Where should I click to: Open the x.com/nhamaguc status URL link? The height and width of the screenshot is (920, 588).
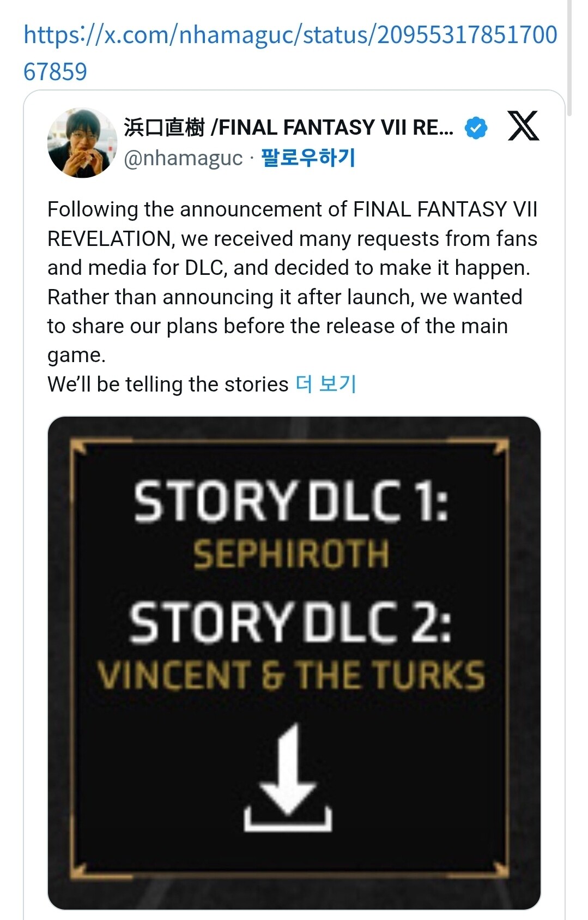tap(290, 53)
